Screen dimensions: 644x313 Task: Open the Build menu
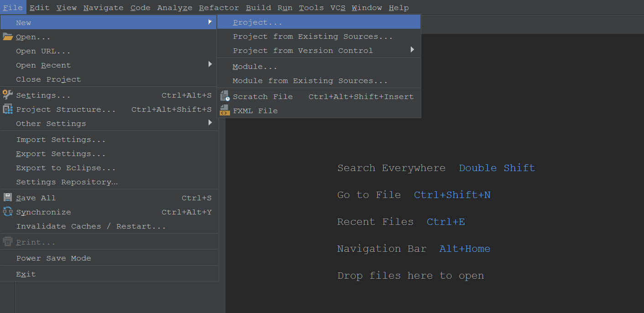[258, 8]
